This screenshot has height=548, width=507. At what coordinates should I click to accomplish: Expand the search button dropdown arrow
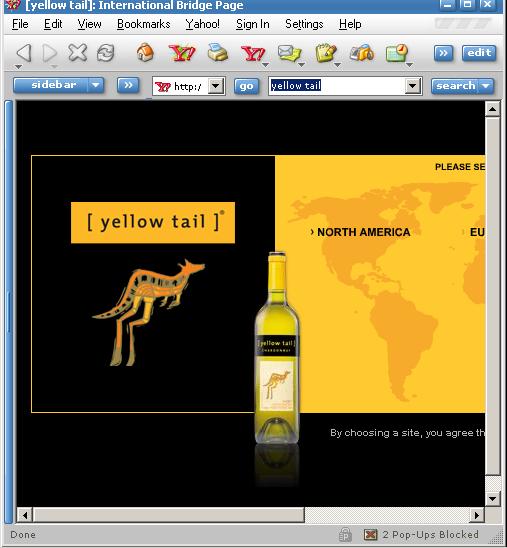[486, 86]
